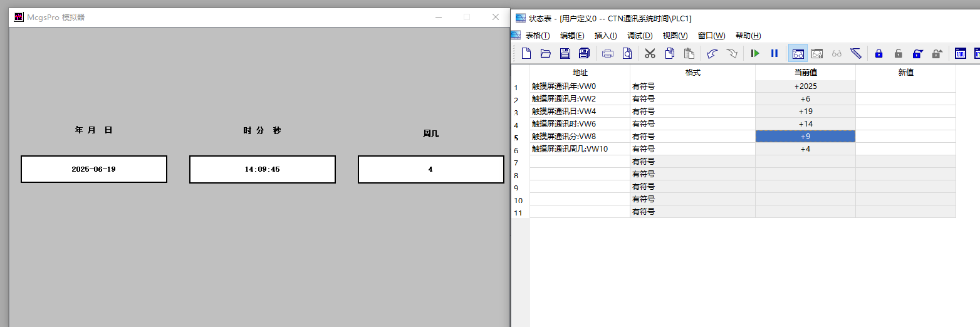Click the Open folder toolbar icon

pyautogui.click(x=546, y=54)
